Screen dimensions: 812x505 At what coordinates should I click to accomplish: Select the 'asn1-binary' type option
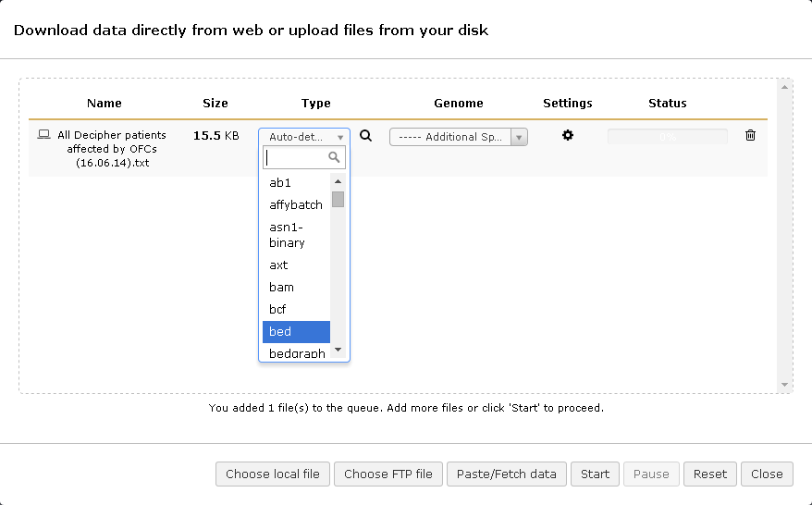[296, 235]
